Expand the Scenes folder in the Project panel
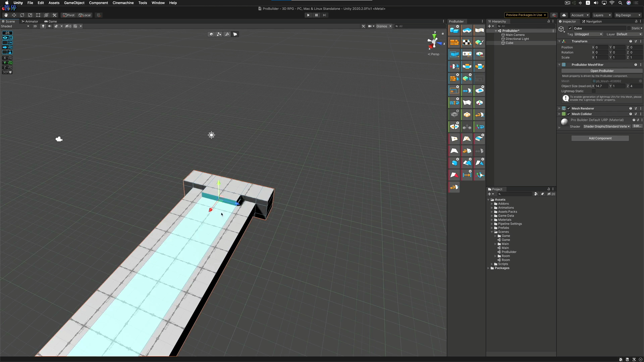The width and height of the screenshot is (644, 362). tap(492, 232)
